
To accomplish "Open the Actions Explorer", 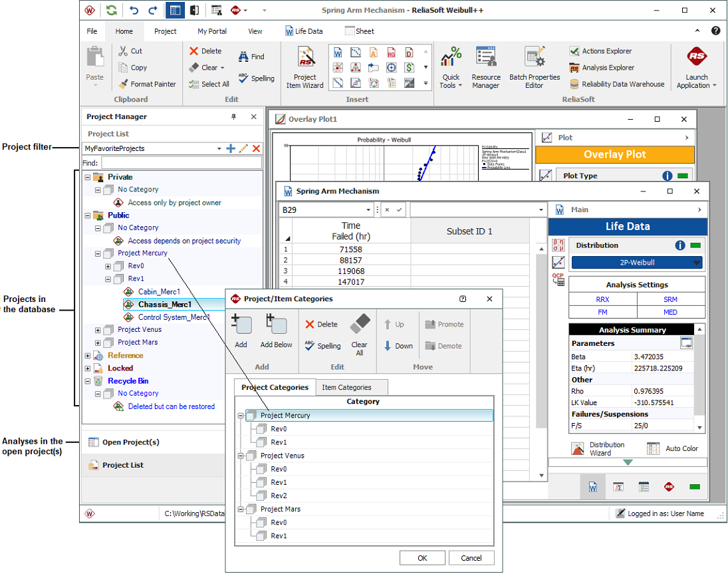I will point(600,51).
